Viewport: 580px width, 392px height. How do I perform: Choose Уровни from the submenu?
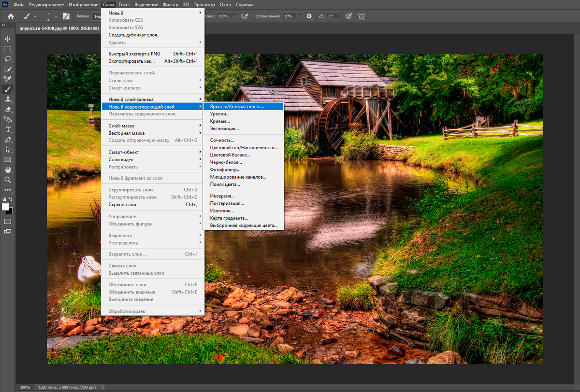(x=244, y=114)
